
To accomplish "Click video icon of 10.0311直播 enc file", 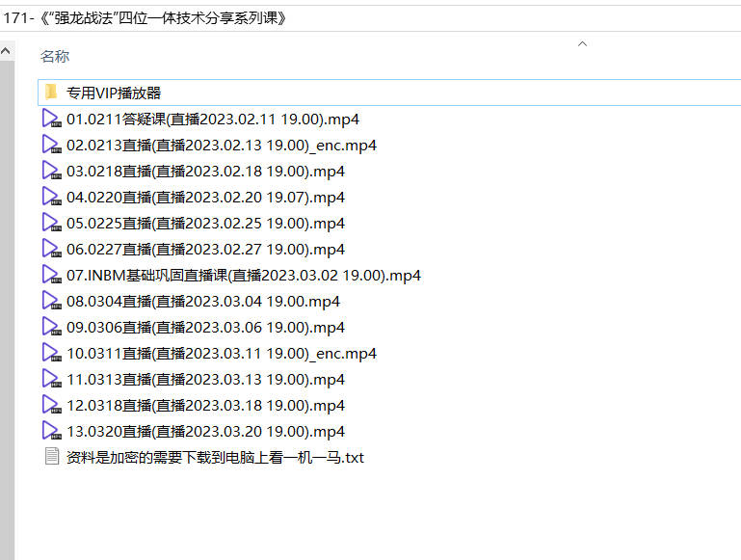I will click(51, 353).
